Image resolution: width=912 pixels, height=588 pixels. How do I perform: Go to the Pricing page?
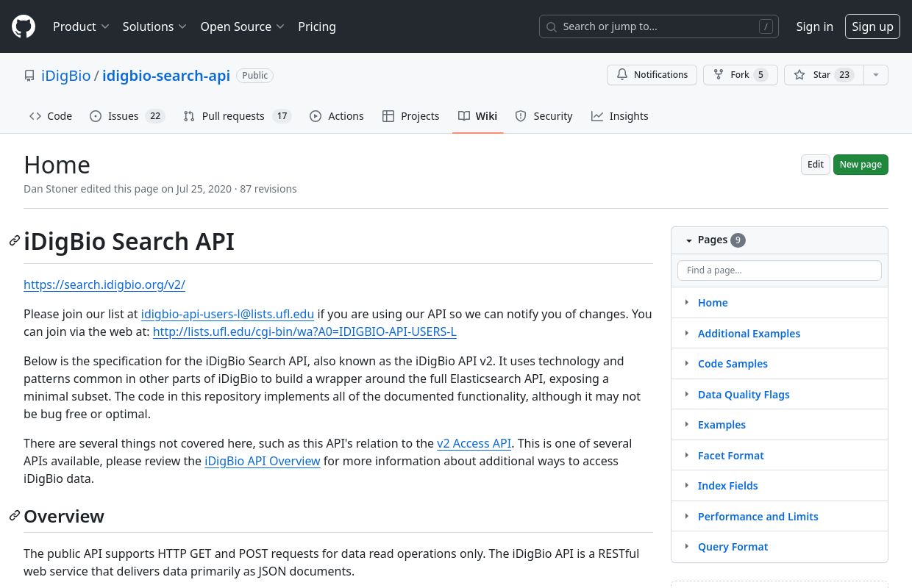tap(317, 26)
